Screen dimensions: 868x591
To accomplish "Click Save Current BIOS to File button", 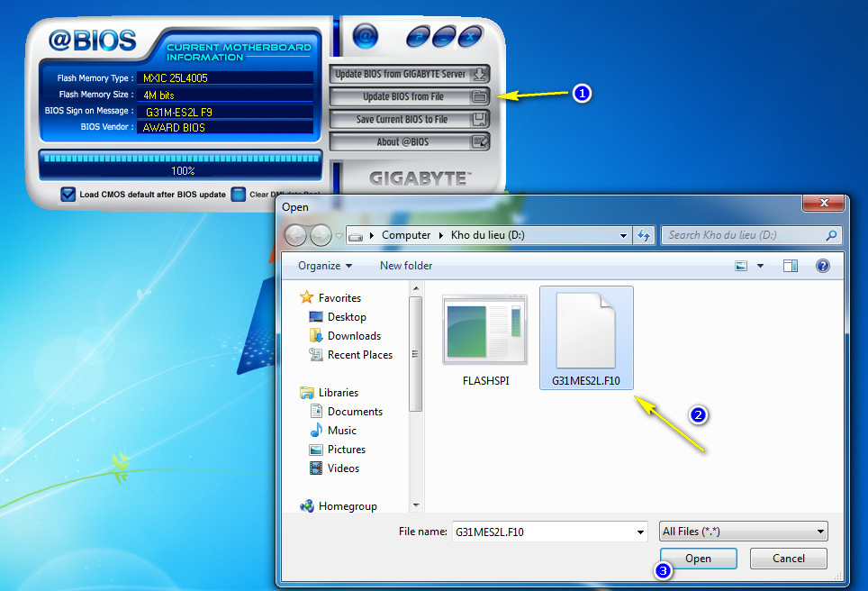I will click(x=409, y=119).
